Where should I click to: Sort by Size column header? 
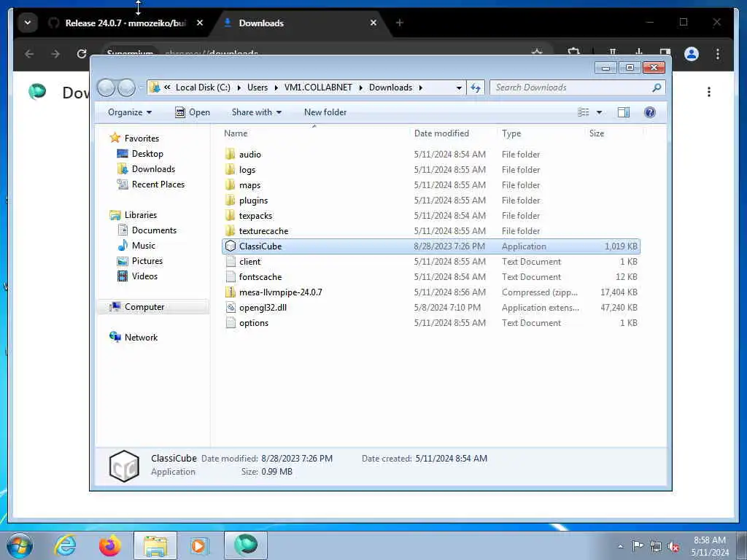[597, 133]
